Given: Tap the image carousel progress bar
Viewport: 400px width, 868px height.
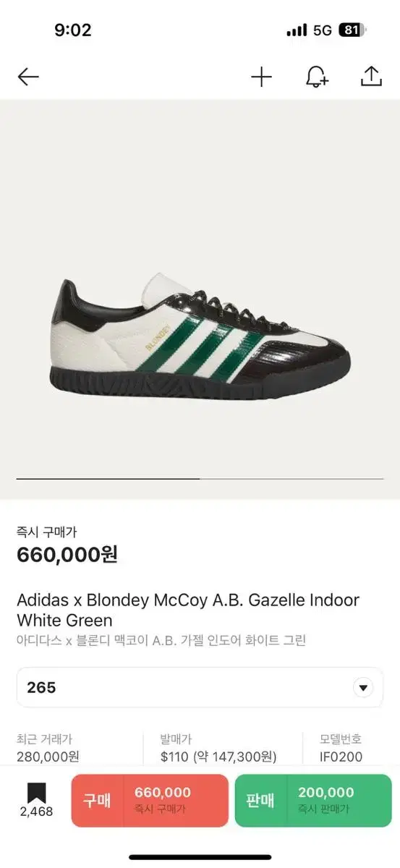Looking at the screenshot, I should [200, 479].
